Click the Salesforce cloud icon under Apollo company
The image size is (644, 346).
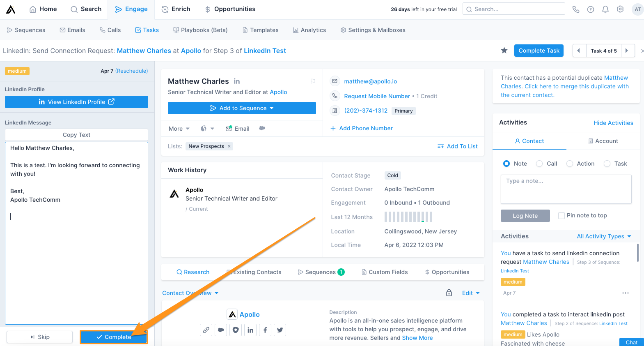click(x=221, y=330)
